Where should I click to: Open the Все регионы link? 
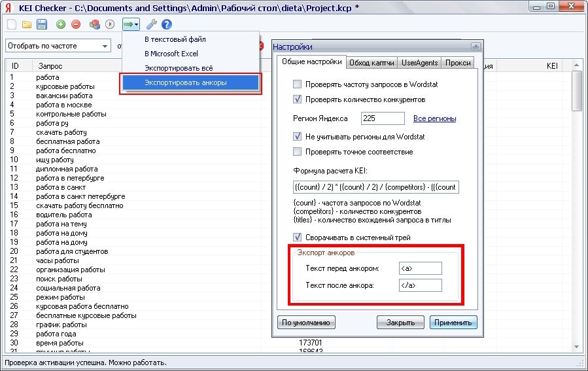click(435, 118)
